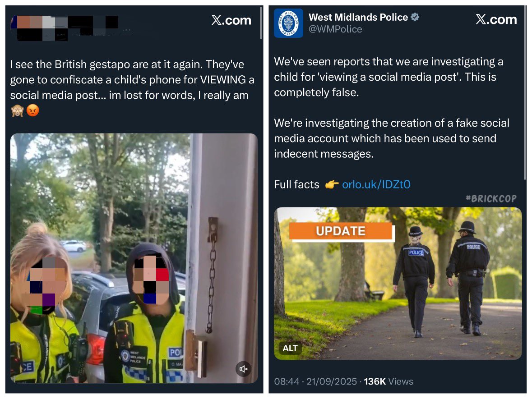Click the X.com logo in the left post
Screen dimensions: 532x399
point(231,20)
